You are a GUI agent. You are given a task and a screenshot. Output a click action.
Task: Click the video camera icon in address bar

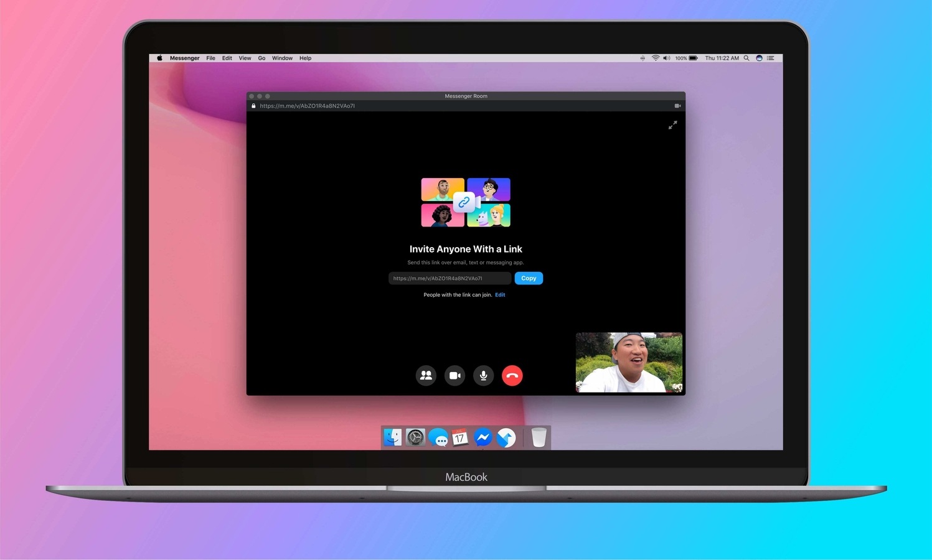[x=677, y=106]
